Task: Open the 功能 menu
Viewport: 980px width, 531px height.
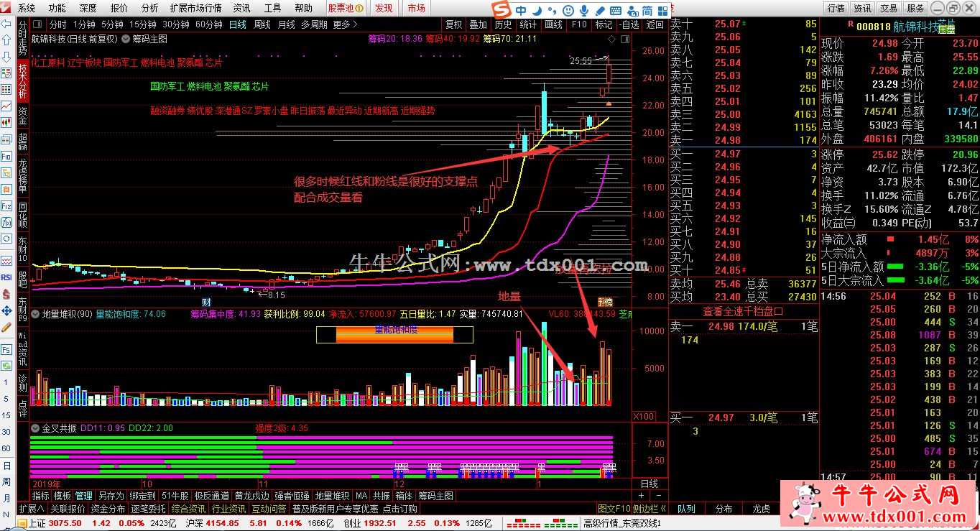Action: (x=57, y=8)
